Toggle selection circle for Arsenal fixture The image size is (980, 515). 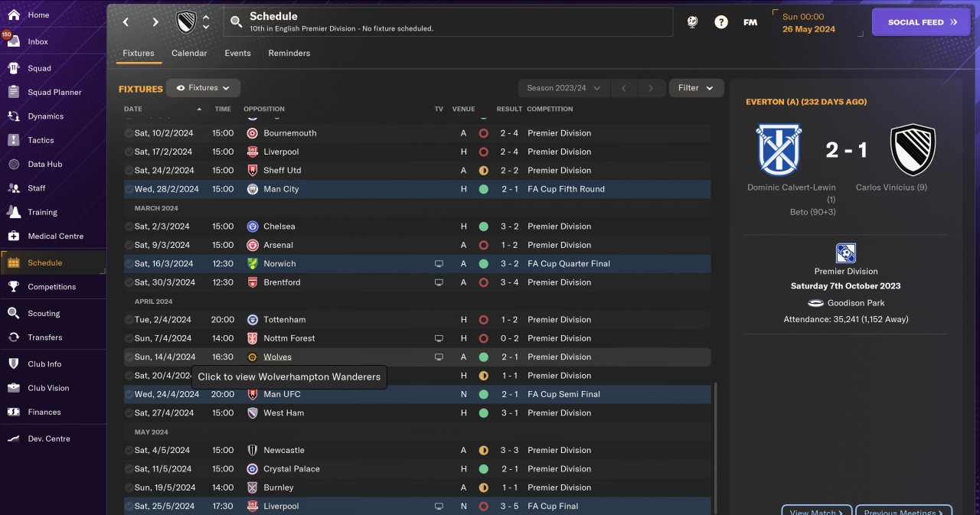(x=129, y=245)
